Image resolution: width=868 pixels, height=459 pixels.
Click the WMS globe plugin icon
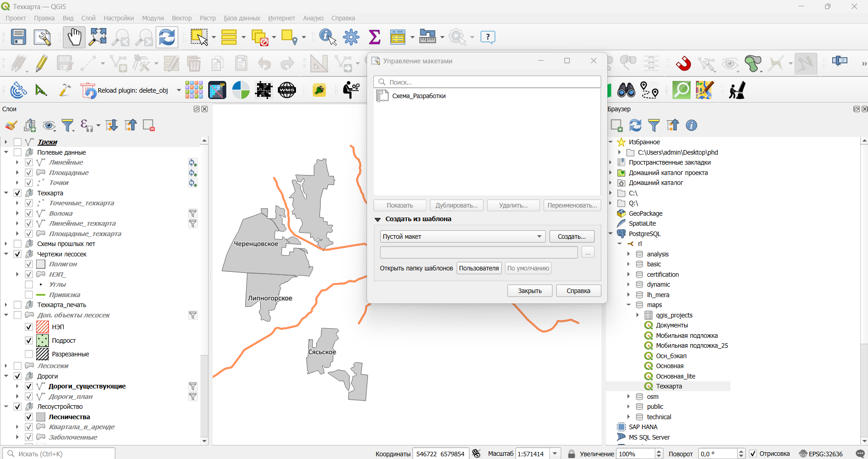pyautogui.click(x=287, y=90)
